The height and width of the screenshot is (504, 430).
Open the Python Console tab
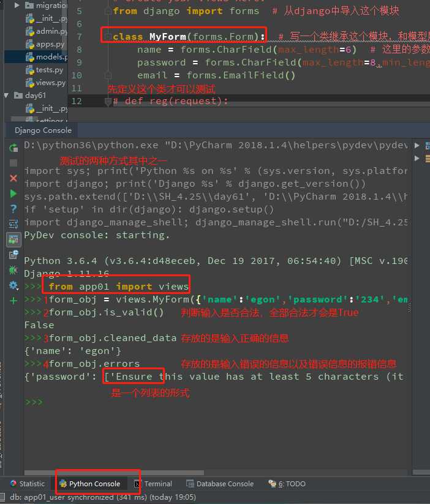[x=90, y=484]
